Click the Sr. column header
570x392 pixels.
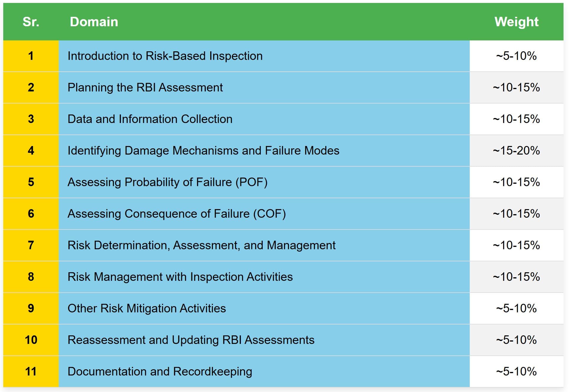point(31,22)
